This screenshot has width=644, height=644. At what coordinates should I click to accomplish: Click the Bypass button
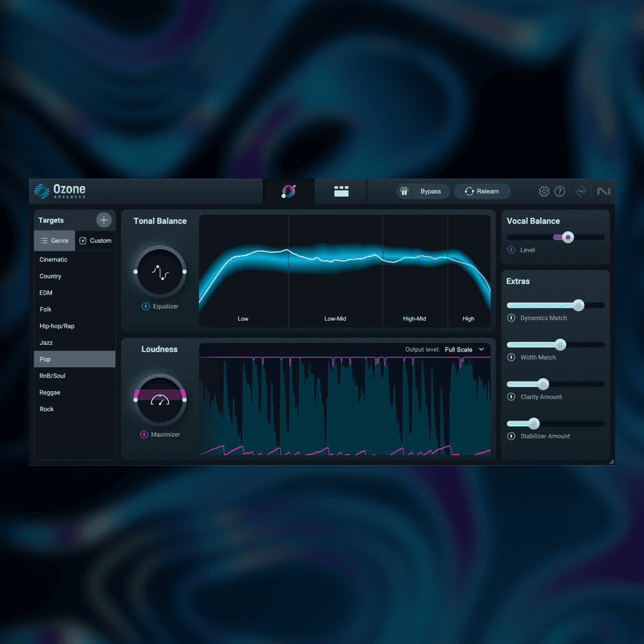click(x=430, y=191)
